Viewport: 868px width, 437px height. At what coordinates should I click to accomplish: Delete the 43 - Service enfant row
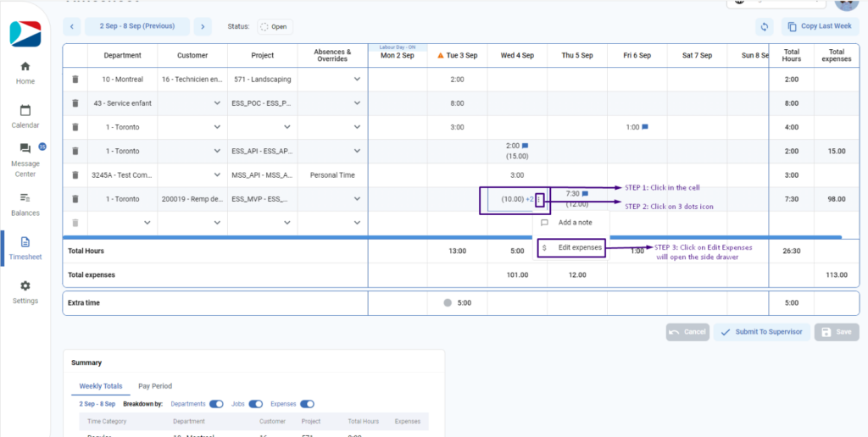click(x=75, y=102)
